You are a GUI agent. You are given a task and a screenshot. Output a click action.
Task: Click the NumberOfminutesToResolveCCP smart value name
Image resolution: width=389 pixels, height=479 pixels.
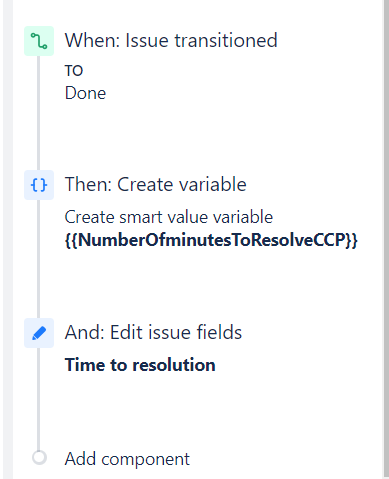click(x=211, y=240)
